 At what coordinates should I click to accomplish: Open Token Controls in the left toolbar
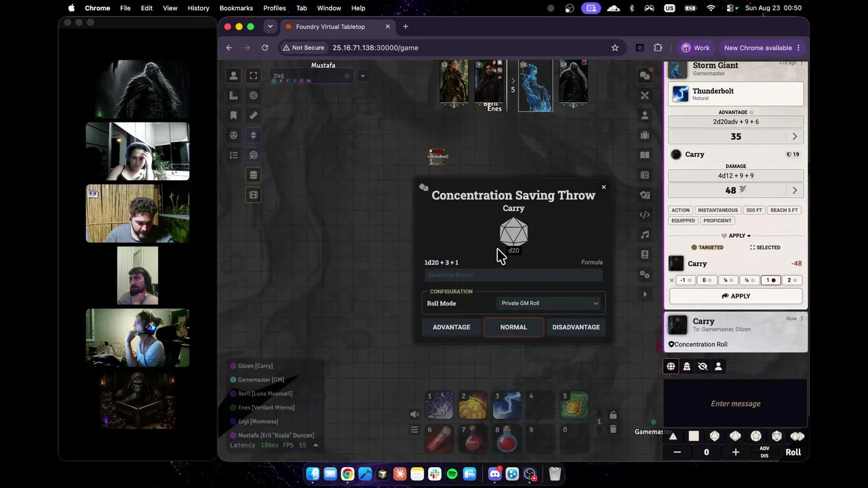tap(233, 76)
